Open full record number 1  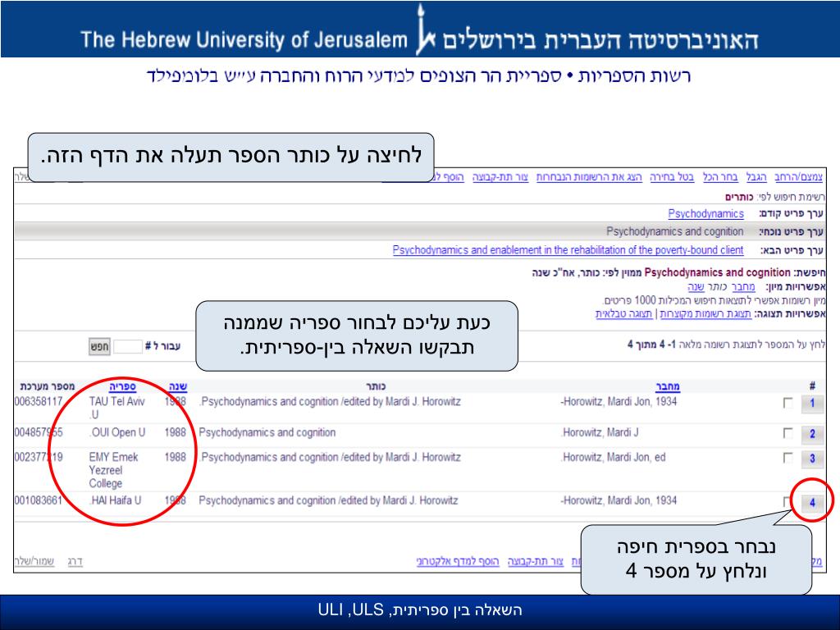(812, 404)
